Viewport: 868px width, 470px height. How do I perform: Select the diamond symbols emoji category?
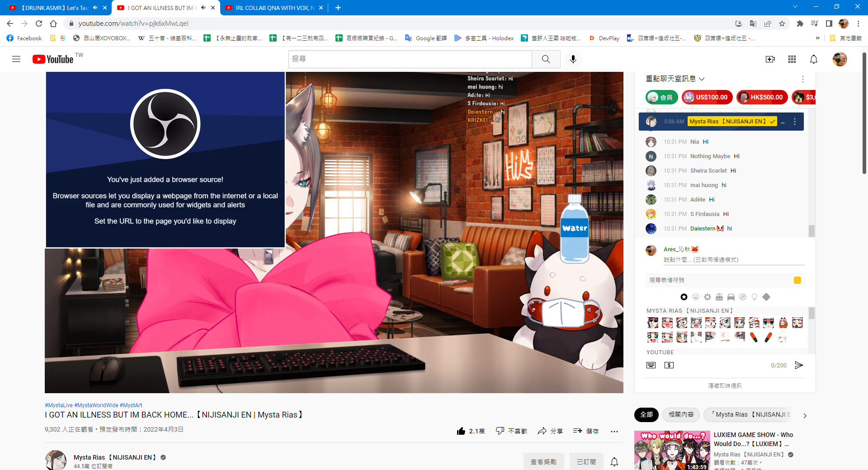(x=766, y=297)
